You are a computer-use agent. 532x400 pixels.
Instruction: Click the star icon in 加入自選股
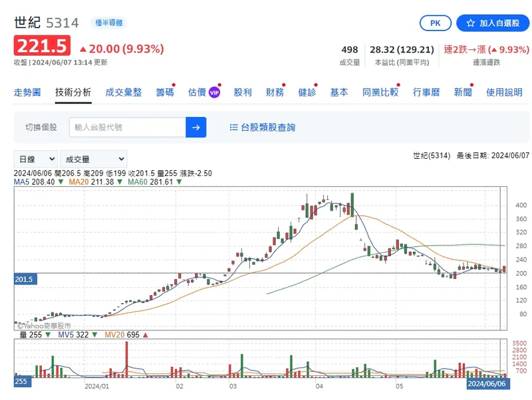coord(471,23)
